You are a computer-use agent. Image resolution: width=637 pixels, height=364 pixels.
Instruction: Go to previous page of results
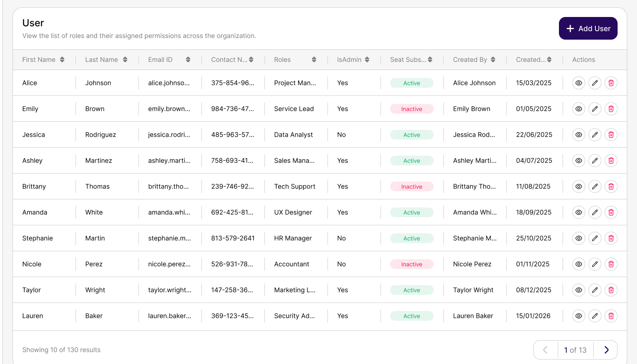[x=545, y=350]
